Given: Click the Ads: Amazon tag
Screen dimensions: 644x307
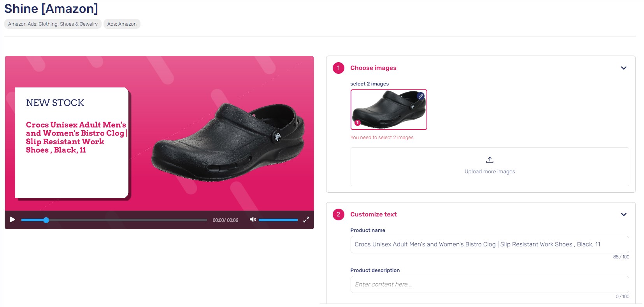Looking at the screenshot, I should point(122,24).
